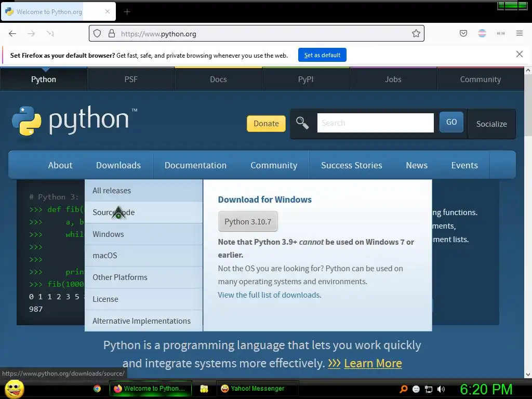Viewport: 532px width, 399px height.
Task: Select the Community top tab
Action: pos(481,79)
